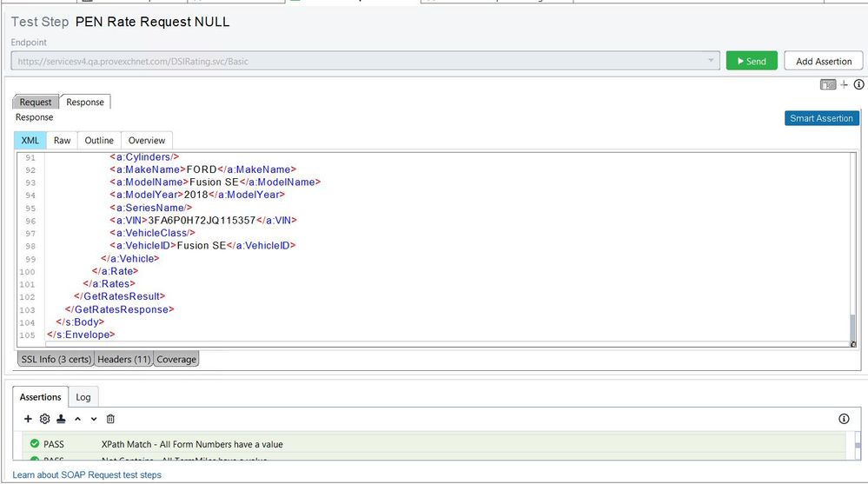The width and height of the screenshot is (868, 484).
Task: Open the Log tab
Action: [x=83, y=397]
